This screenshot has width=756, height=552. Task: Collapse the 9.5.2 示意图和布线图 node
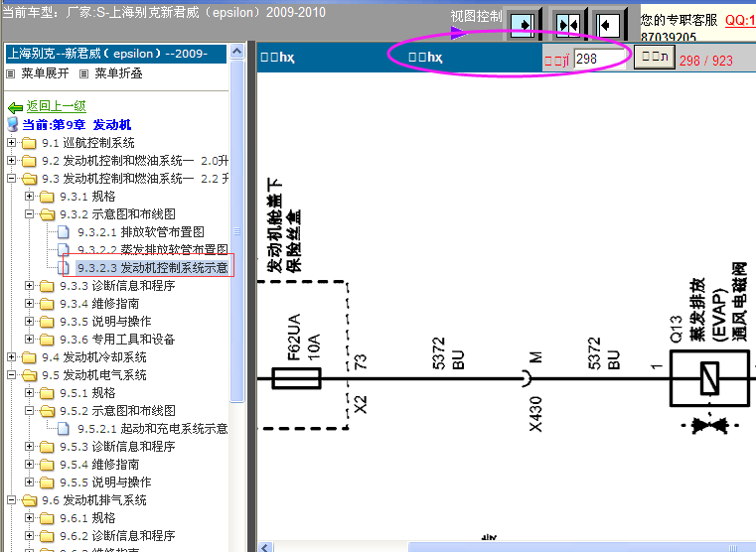30,410
